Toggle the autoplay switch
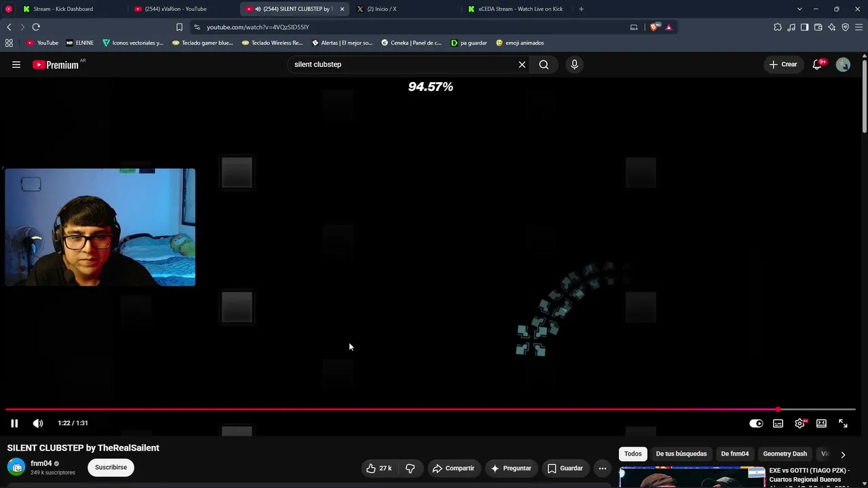Viewport: 868px width, 488px height. pyautogui.click(x=756, y=423)
